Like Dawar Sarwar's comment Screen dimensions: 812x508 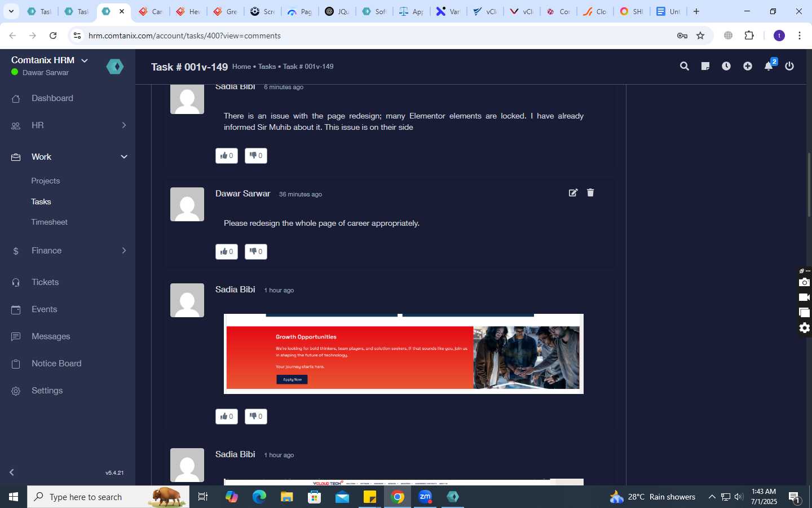[227, 251]
